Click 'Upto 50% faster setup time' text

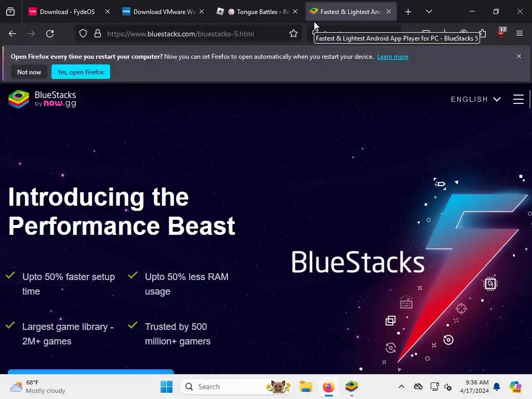(69, 284)
